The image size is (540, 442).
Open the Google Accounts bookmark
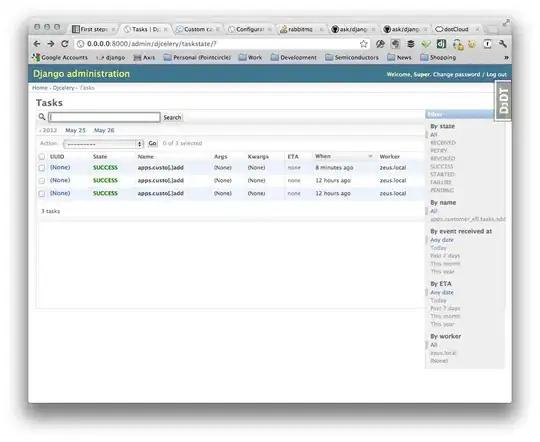pos(60,58)
